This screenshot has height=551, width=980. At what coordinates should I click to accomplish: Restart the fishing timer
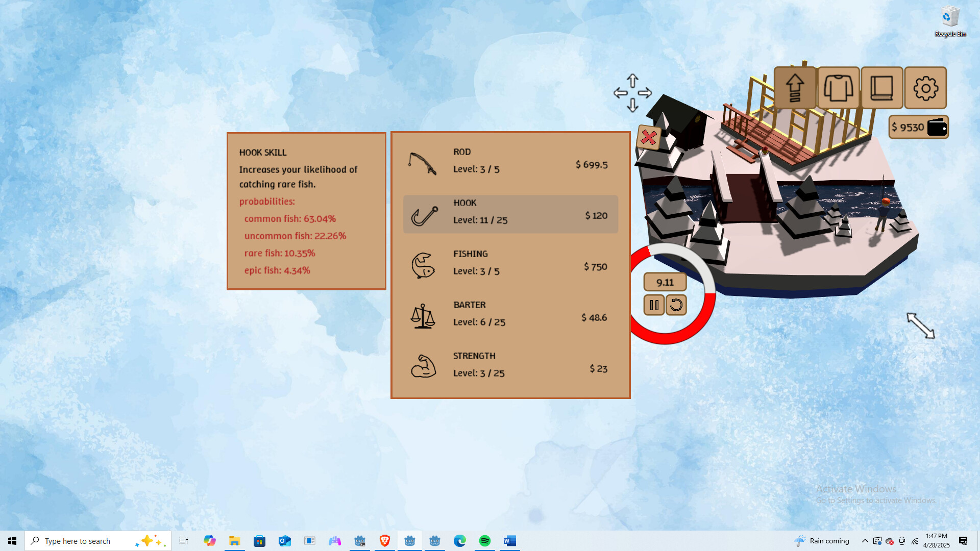(x=676, y=305)
